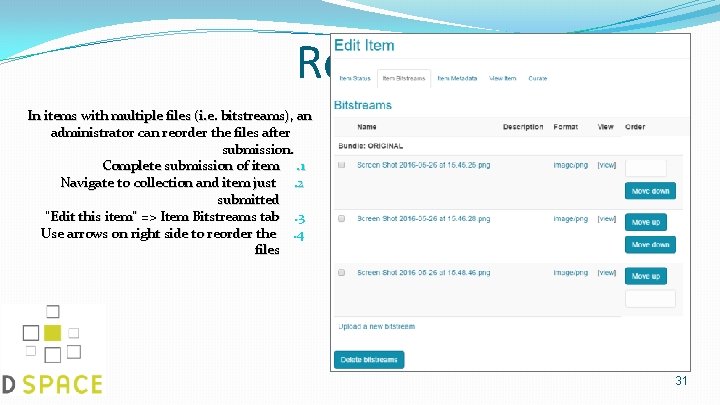
Task: Click image/png format of 15.46.28 png row
Action: coord(570,219)
